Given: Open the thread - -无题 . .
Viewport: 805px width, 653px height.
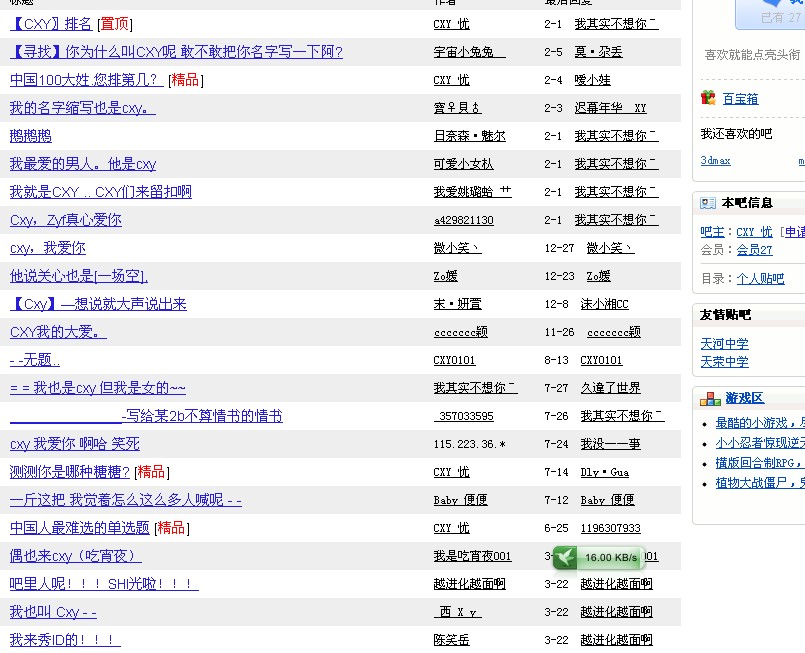Looking at the screenshot, I should [35, 360].
